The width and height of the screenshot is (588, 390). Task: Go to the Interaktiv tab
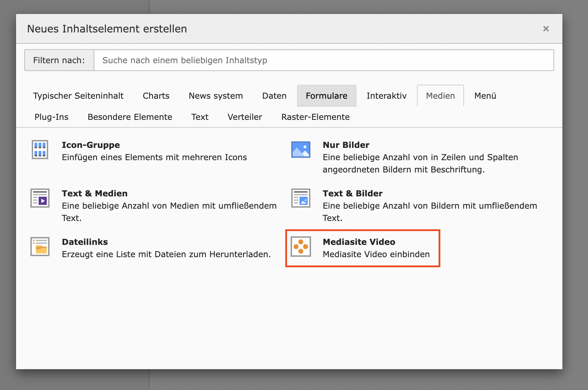point(387,96)
